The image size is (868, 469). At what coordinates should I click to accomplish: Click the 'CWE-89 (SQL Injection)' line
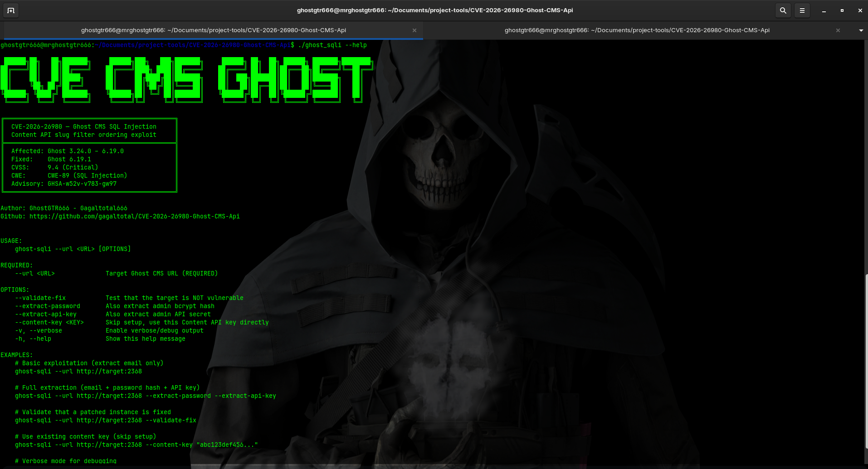tap(88, 176)
